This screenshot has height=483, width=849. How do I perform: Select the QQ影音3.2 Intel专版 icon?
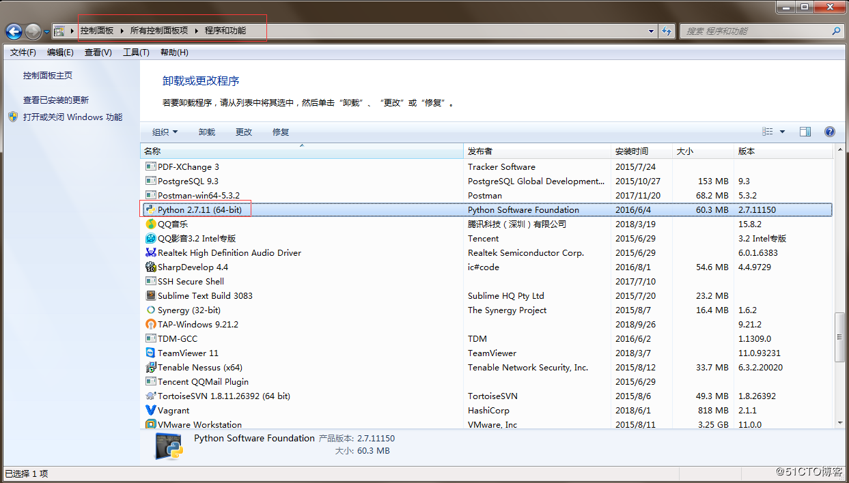[151, 238]
